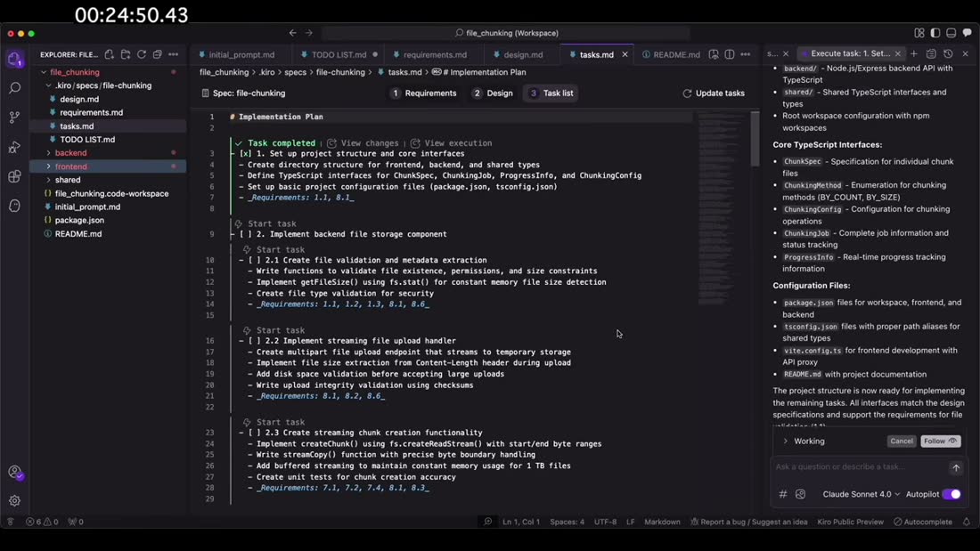Toggle Follow mode in the chat panel
The image size is (980, 551).
(941, 441)
